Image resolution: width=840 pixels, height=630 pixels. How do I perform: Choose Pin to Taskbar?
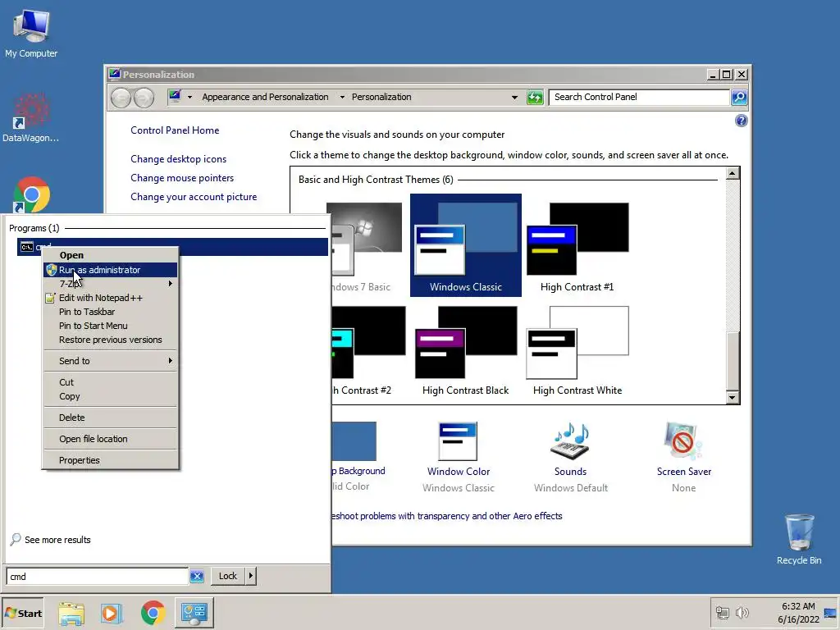(x=110, y=312)
